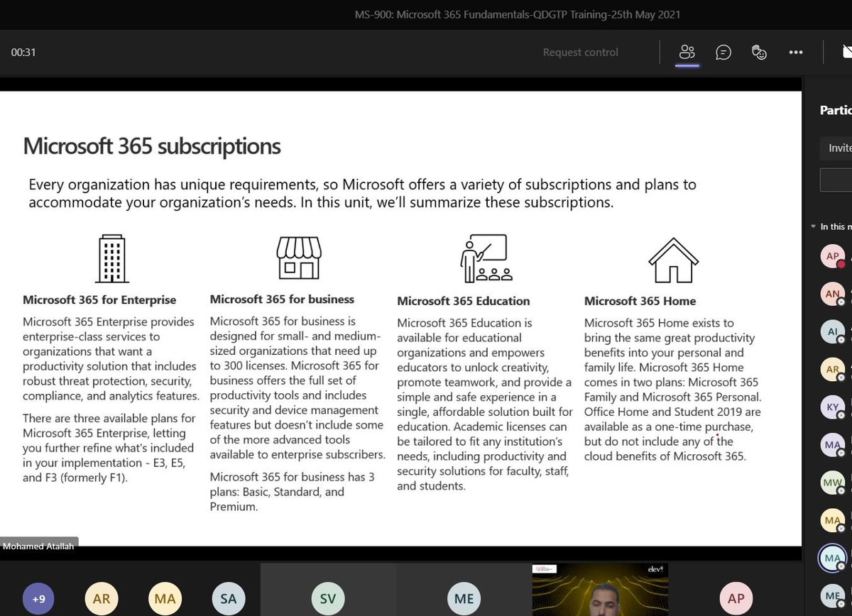Click the 'Microsoft 365 Home' heading
Screen dimensions: 852x616
pos(640,301)
